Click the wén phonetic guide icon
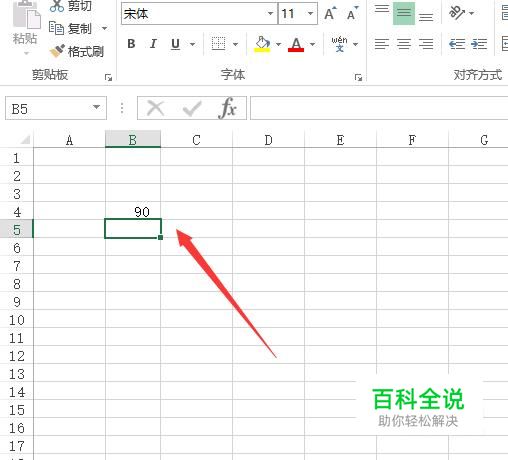508x460 pixels. pyautogui.click(x=339, y=44)
